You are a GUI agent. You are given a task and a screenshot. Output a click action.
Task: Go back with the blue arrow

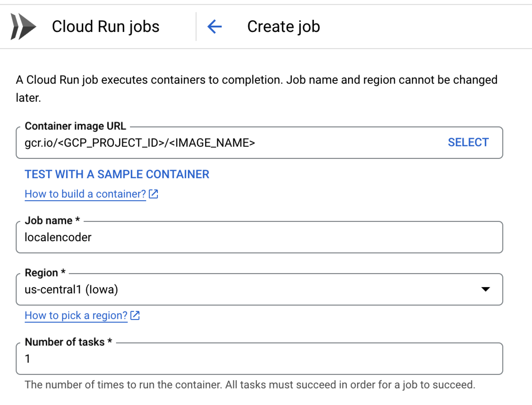point(215,27)
